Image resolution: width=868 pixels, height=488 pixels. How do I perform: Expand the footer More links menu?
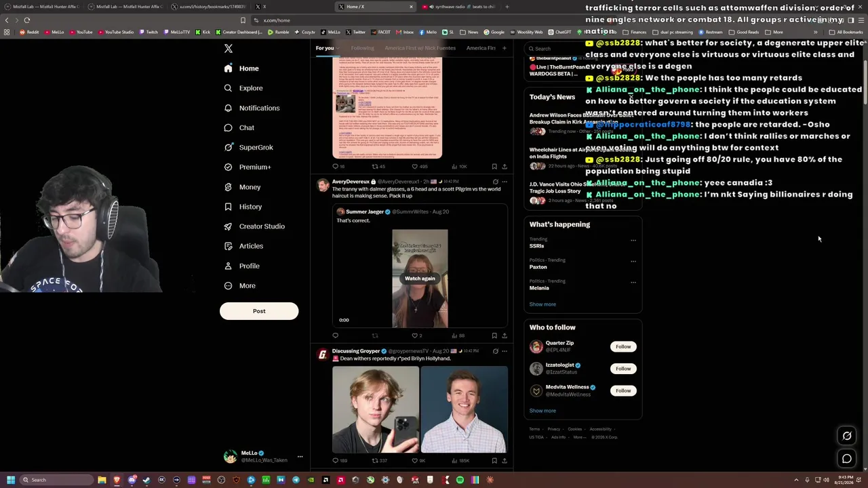(579, 437)
